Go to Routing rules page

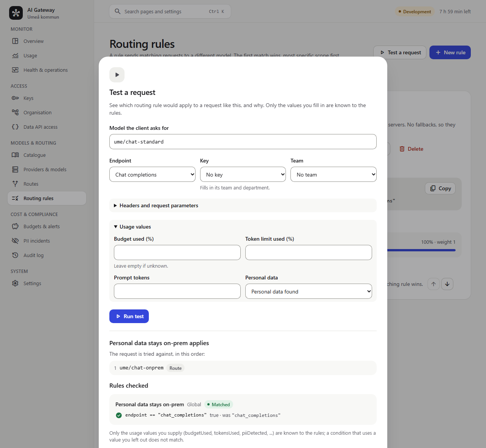47,198
